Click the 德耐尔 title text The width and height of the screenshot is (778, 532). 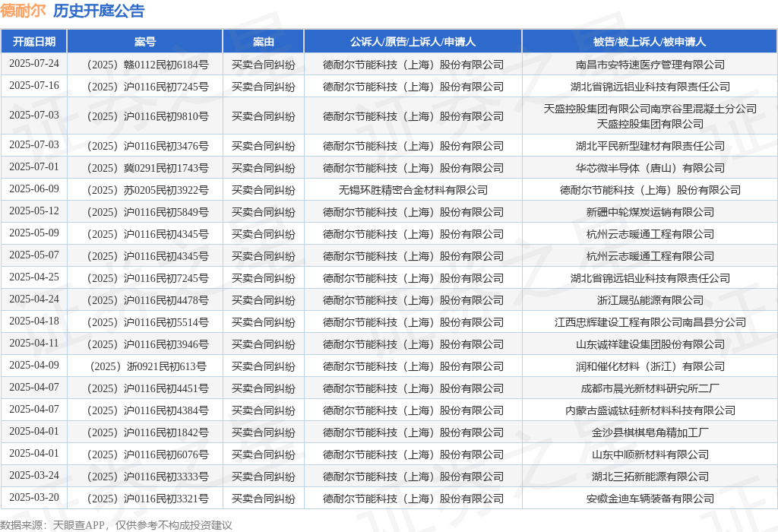(23, 11)
